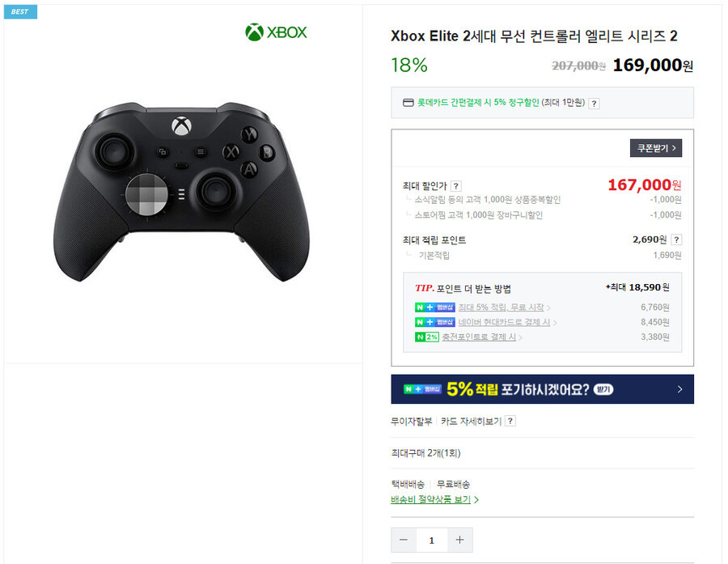
Task: Click the 쿠폰받기 coupon button
Action: point(655,148)
